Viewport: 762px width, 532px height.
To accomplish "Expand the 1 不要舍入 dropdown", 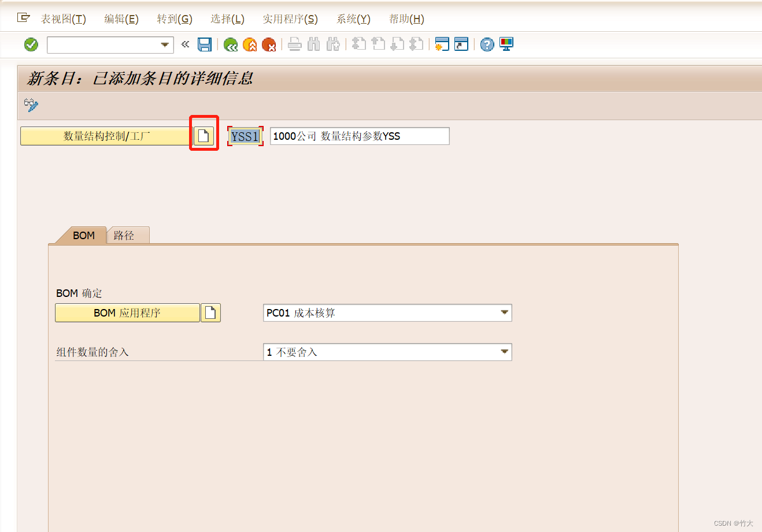I will pos(505,352).
